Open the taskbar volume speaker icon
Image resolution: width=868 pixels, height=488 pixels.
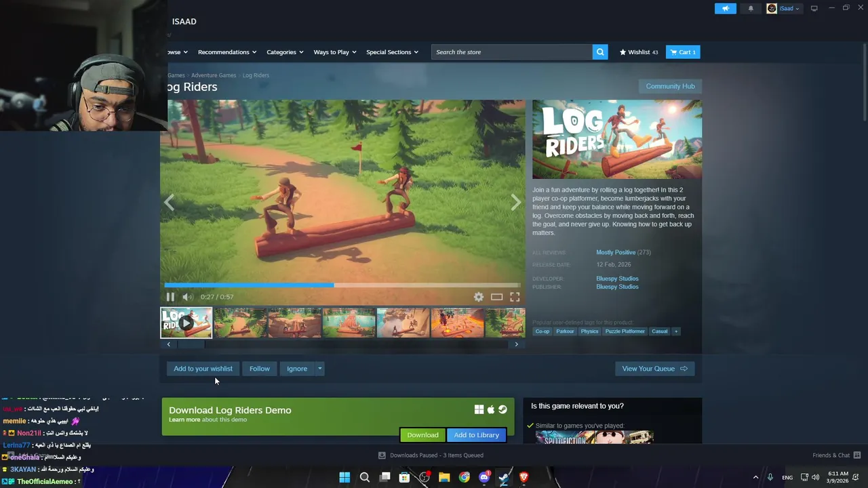pos(815,477)
